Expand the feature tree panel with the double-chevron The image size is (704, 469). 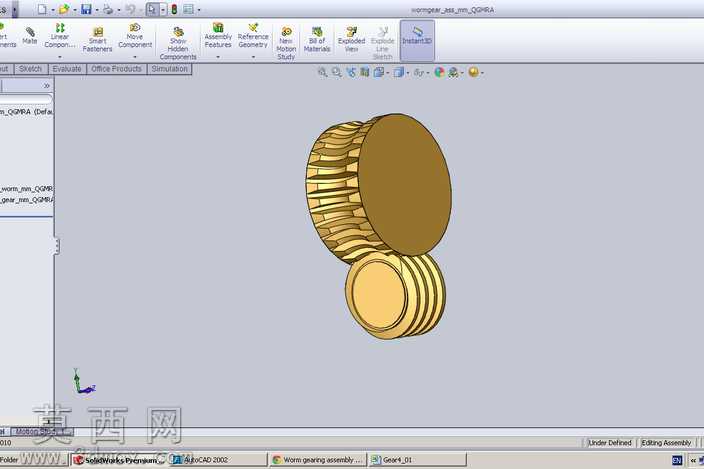coord(47,85)
